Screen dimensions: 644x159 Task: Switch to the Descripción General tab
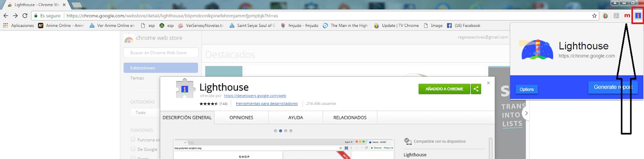187,118
